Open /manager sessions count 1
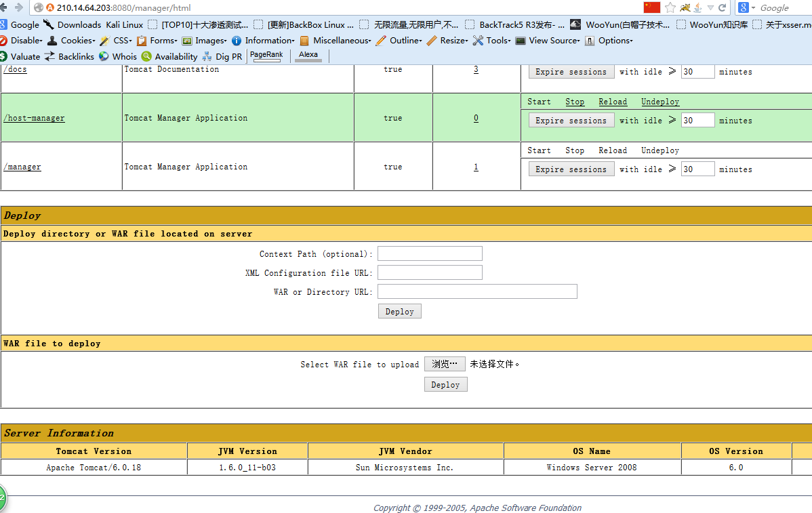Image resolution: width=812 pixels, height=513 pixels. [476, 167]
